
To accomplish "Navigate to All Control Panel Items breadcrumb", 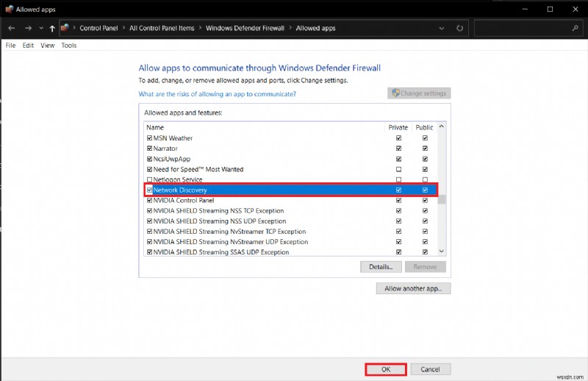I will point(162,28).
